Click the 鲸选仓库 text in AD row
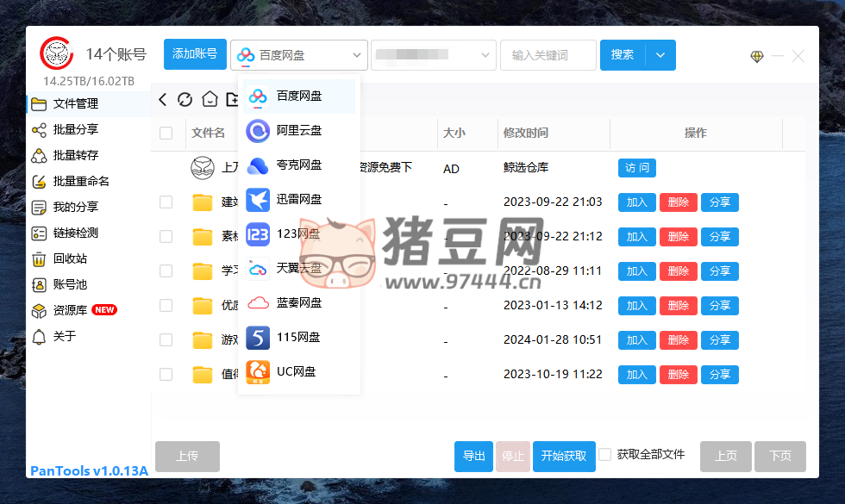 [526, 168]
